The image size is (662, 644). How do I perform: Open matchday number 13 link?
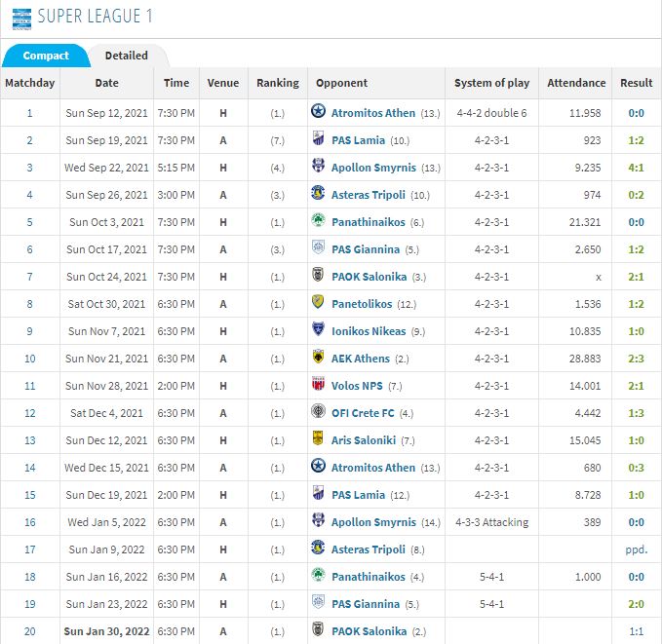pyautogui.click(x=29, y=440)
